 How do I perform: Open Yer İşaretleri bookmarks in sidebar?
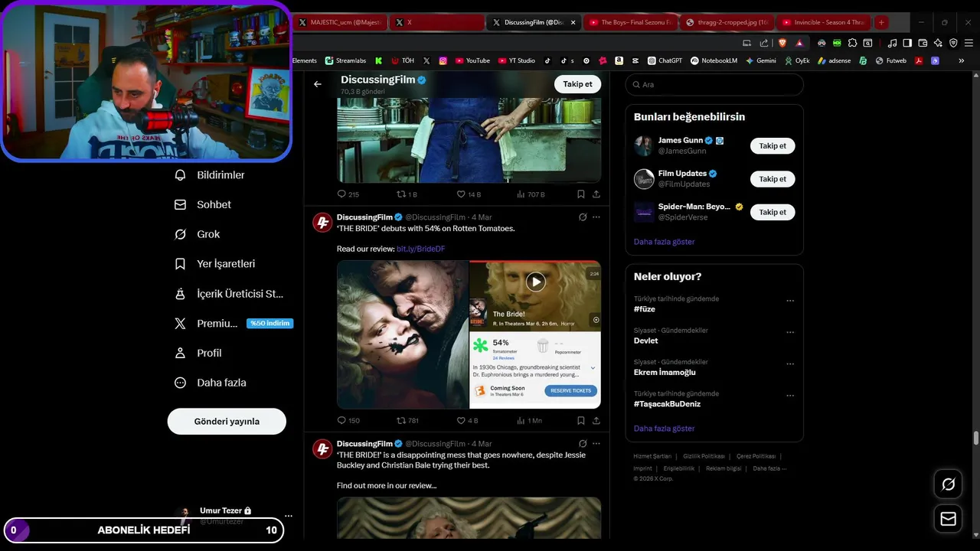tap(214, 264)
